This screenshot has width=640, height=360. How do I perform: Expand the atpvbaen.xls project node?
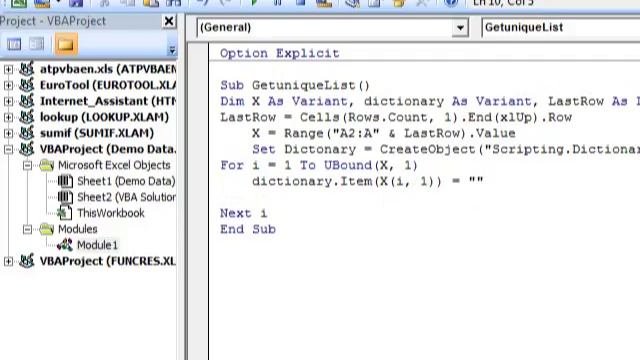coord(8,69)
